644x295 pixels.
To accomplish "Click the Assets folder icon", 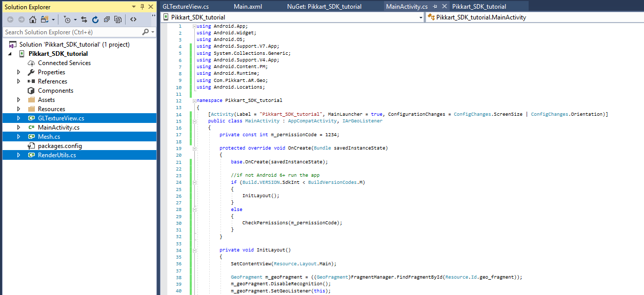I will click(x=31, y=100).
